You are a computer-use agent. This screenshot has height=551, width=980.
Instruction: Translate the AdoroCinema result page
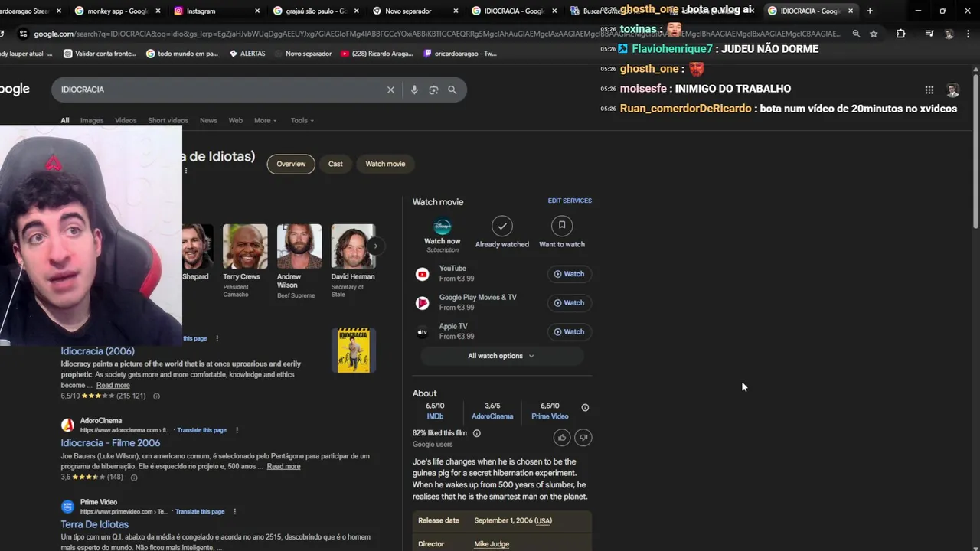point(202,430)
